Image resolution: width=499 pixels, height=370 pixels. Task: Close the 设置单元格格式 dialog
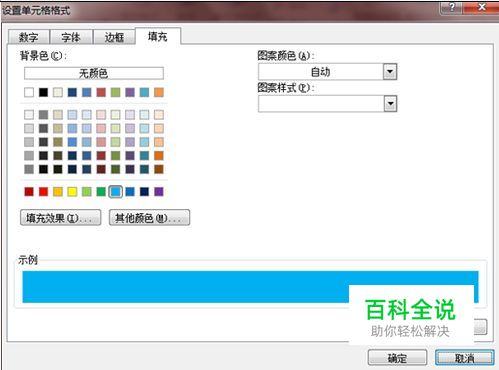481,7
